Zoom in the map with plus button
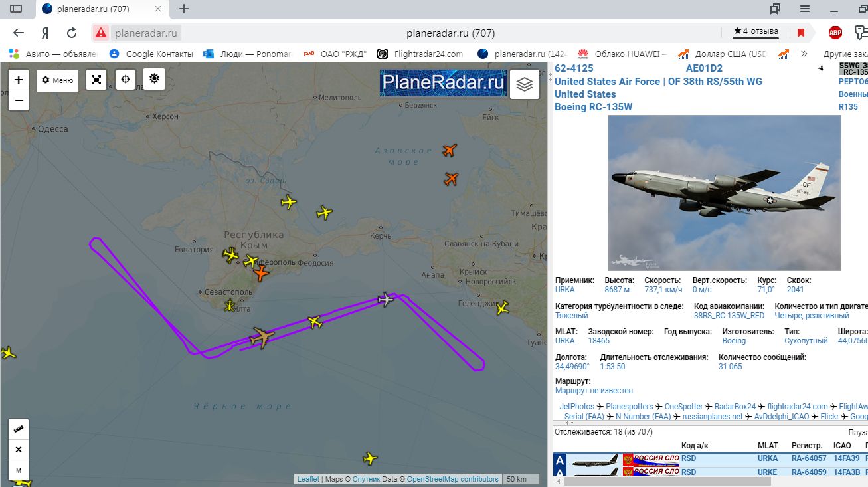 tap(19, 80)
